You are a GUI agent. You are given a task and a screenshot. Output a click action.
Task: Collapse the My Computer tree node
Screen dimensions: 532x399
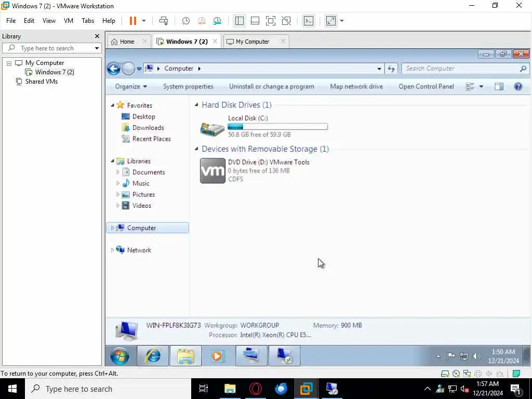point(9,63)
